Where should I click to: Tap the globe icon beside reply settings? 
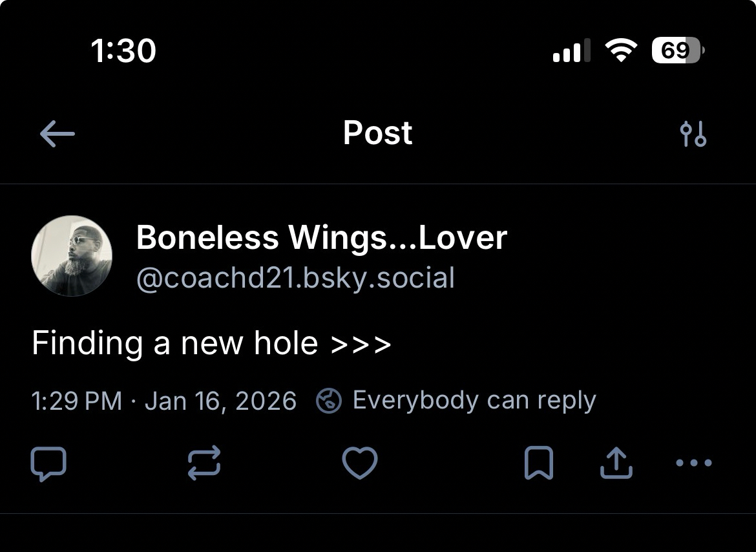(329, 401)
